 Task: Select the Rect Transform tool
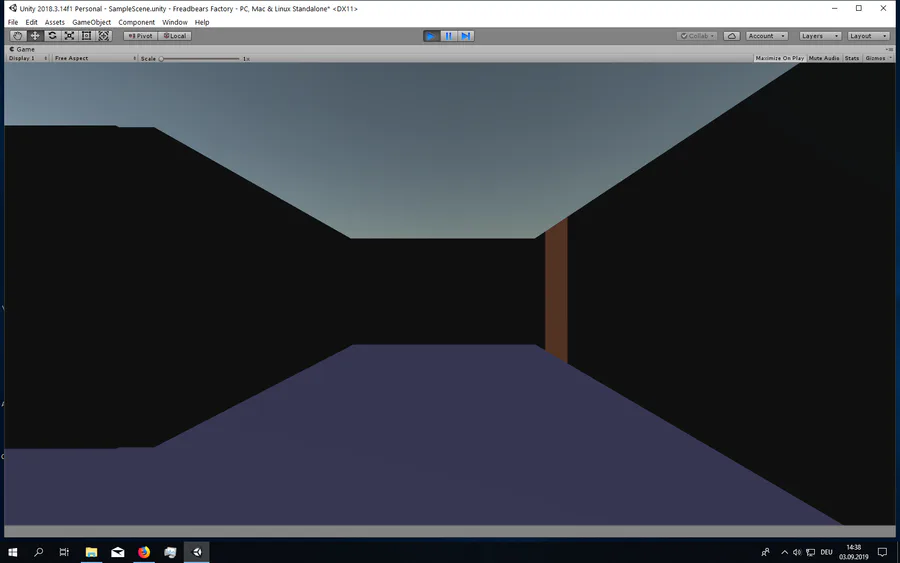[x=87, y=36]
